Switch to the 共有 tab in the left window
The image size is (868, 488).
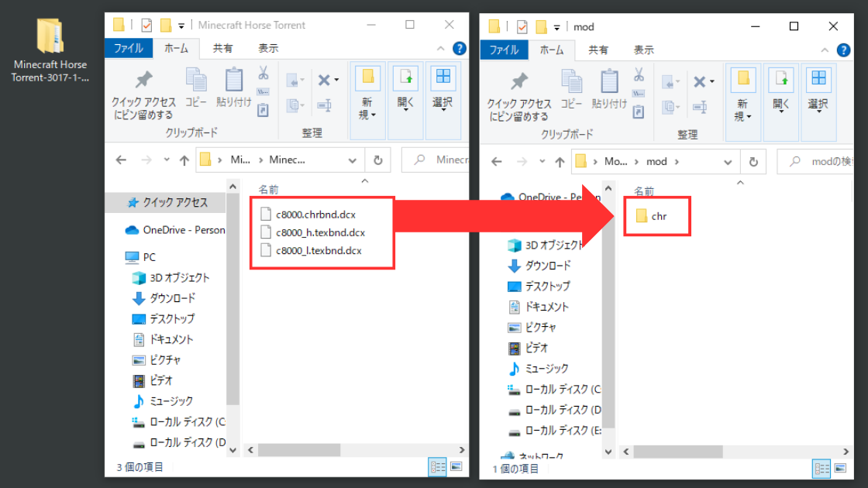coord(222,48)
